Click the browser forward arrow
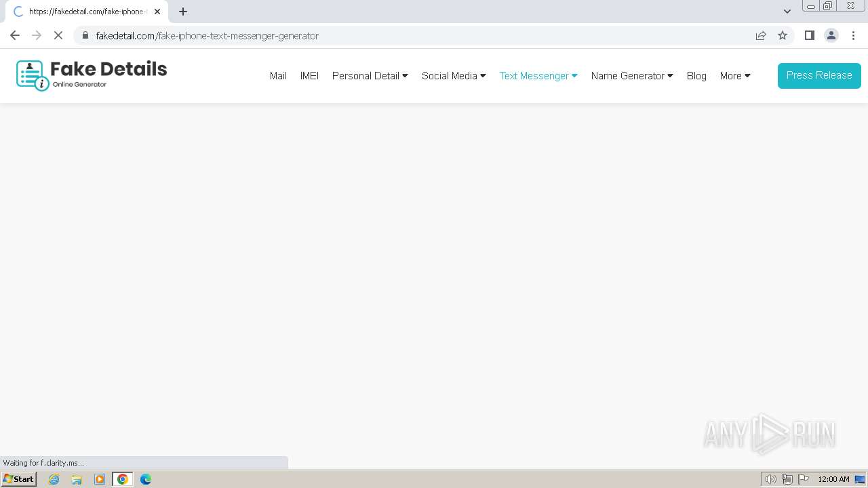Screen dimensions: 868x488 pyautogui.click(x=37, y=35)
